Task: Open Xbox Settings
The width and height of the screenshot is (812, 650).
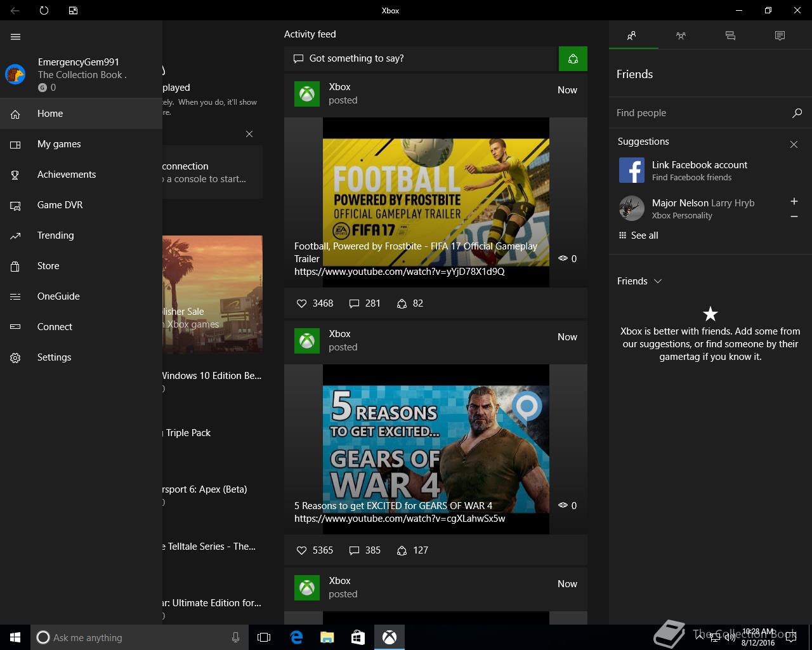Action: [x=81, y=357]
